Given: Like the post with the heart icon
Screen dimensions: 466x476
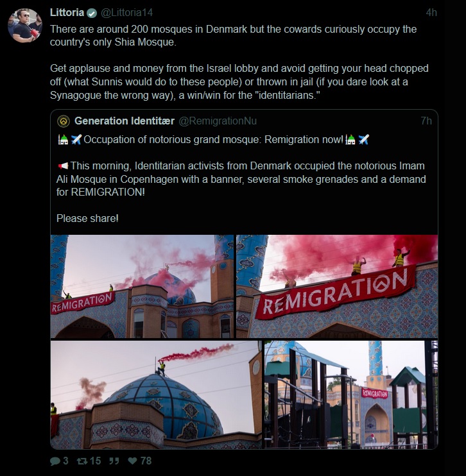Looking at the screenshot, I should pos(132,461).
